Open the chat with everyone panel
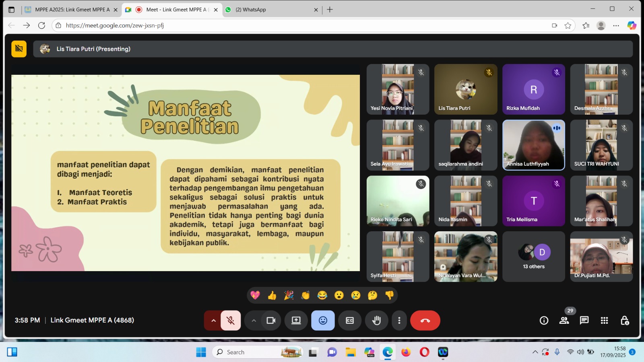 584,321
